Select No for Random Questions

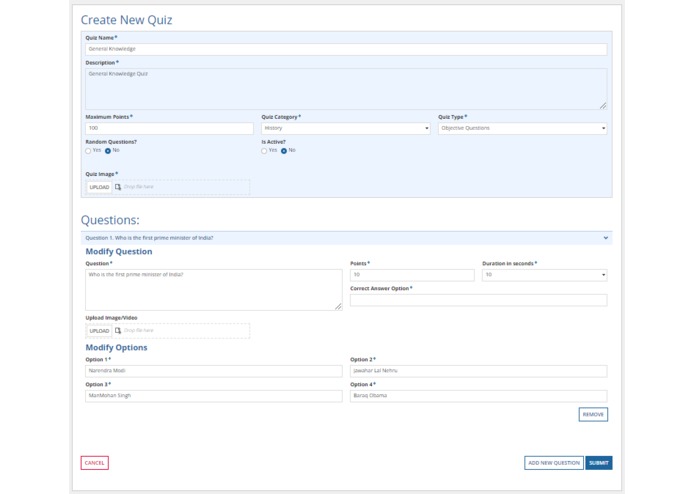tap(108, 151)
